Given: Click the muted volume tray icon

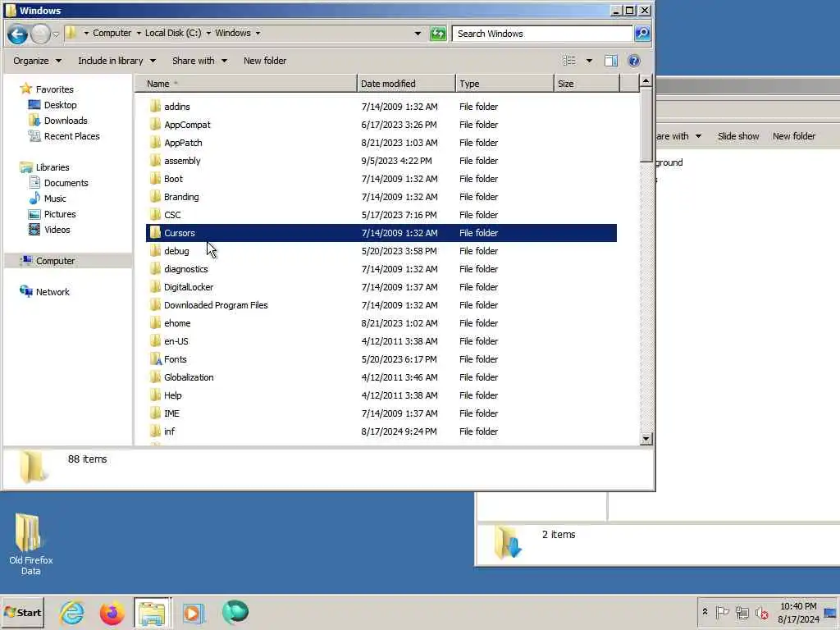Looking at the screenshot, I should 762,612.
